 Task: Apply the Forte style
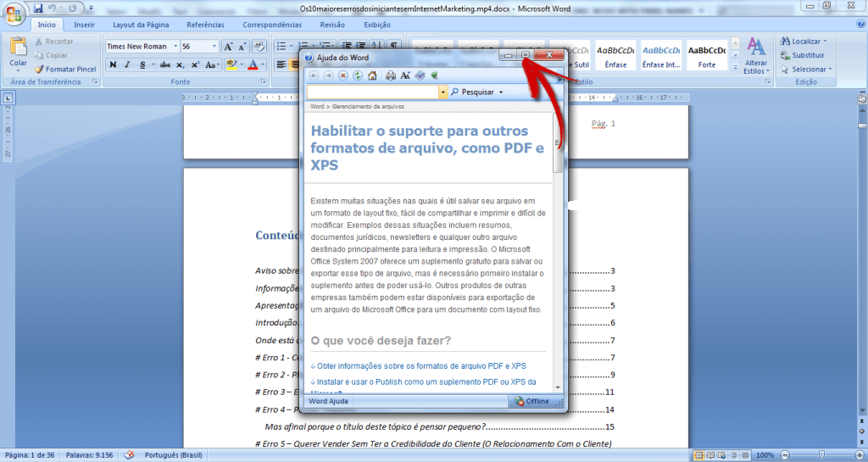(706, 56)
